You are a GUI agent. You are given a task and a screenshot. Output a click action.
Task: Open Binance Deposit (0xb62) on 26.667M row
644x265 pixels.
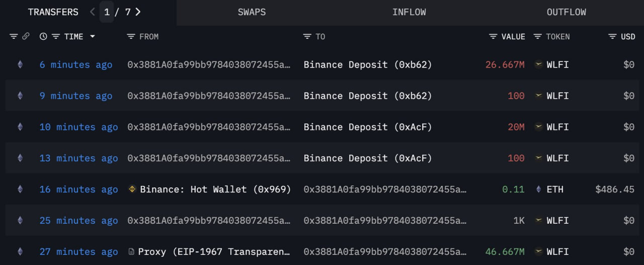click(x=368, y=64)
